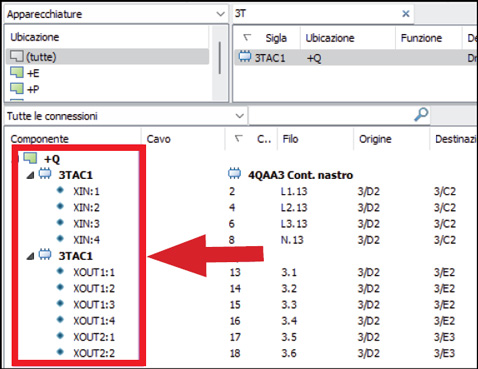
Task: Click icon of first 3TAC1 tree node
Action: point(45,174)
